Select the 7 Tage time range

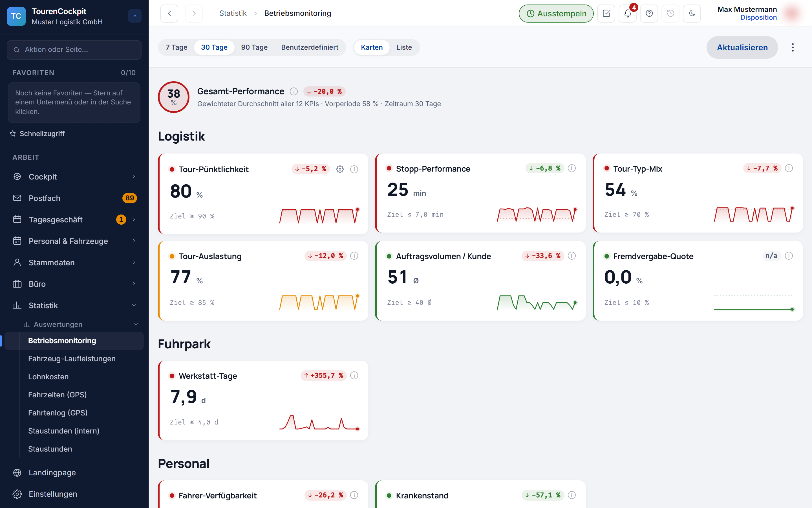click(x=176, y=47)
